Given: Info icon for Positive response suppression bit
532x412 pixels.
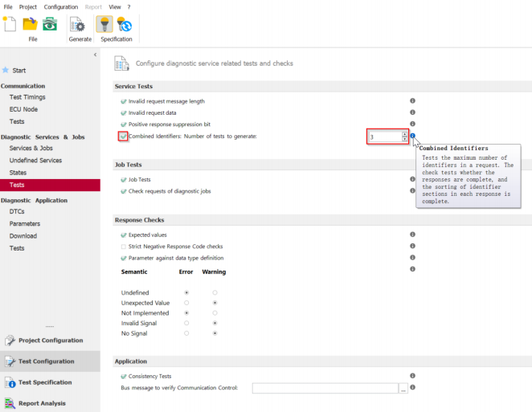Looking at the screenshot, I should (412, 124).
